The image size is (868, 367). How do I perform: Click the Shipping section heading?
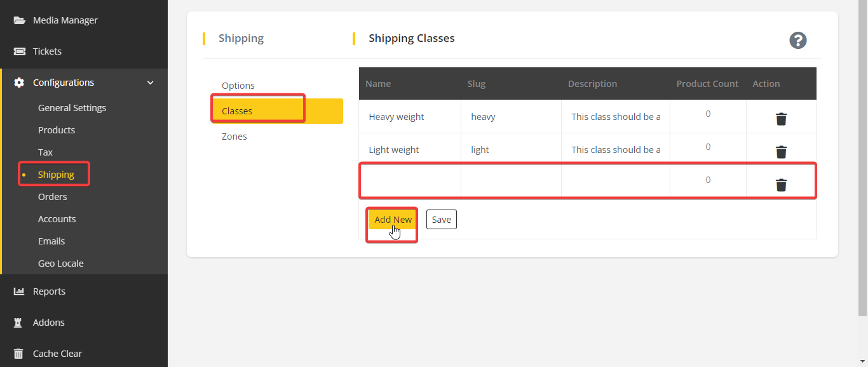pyautogui.click(x=241, y=38)
